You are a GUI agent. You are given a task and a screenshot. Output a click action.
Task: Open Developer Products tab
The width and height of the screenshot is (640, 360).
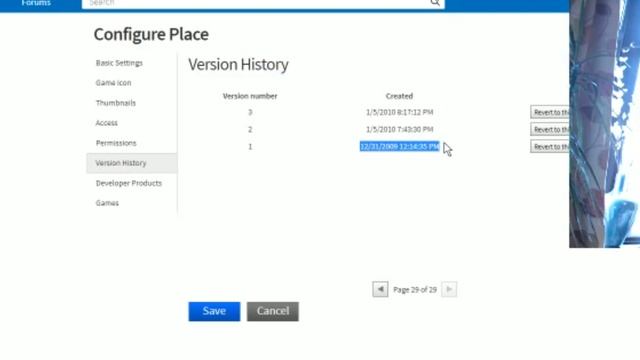129,183
